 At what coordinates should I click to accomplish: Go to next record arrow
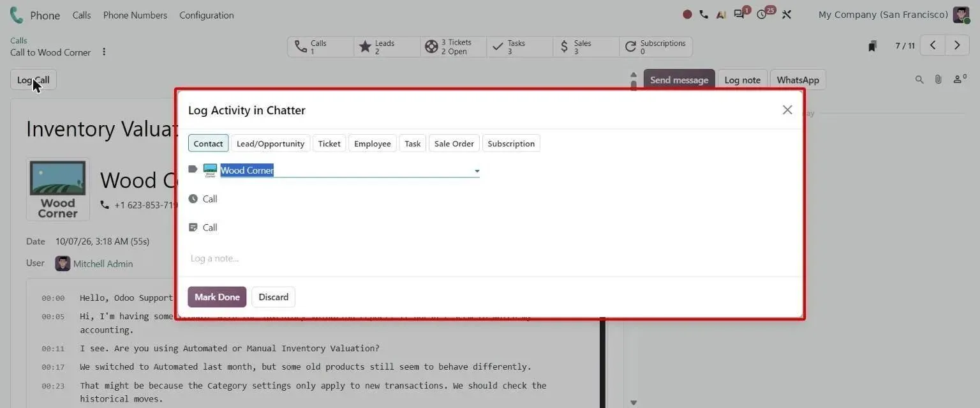click(x=956, y=45)
